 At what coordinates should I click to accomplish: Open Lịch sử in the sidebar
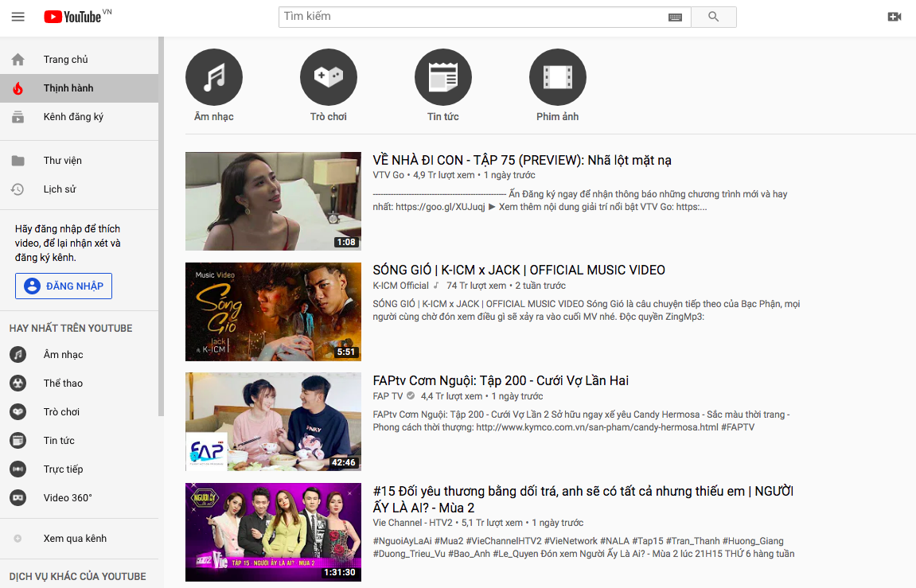pos(79,189)
